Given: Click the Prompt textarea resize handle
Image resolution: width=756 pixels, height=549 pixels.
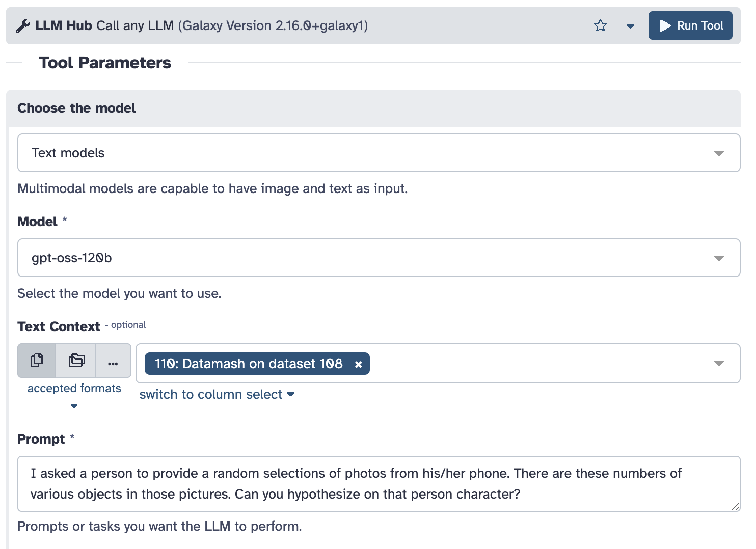Looking at the screenshot, I should click(735, 506).
